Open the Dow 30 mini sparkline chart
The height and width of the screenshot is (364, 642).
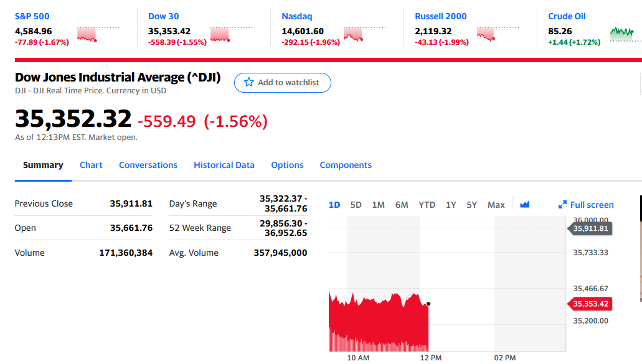click(232, 34)
